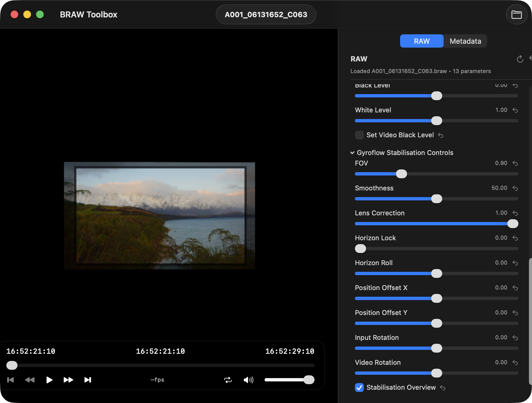532x403 pixels.
Task: Click the RAW panel refresh icon
Action: tap(520, 59)
